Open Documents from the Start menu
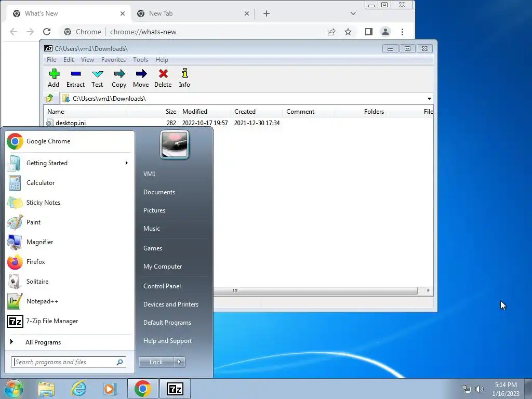Image resolution: width=532 pixels, height=399 pixels. 159,192
